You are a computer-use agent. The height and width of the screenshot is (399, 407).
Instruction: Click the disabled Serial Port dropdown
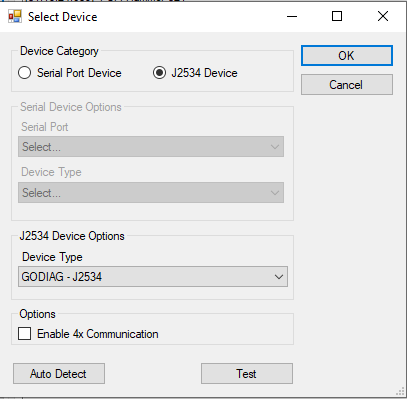pyautogui.click(x=151, y=147)
